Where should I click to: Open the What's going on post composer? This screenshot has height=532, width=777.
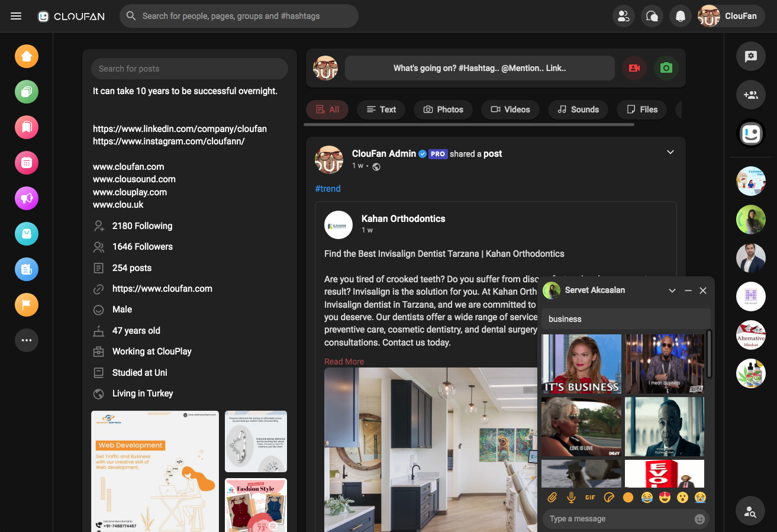pos(480,68)
